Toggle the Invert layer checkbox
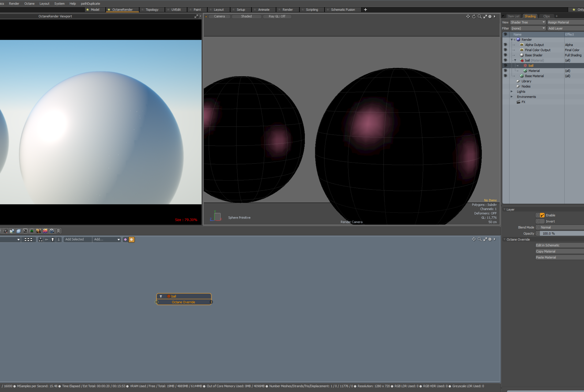The image size is (584, 392). pyautogui.click(x=542, y=221)
